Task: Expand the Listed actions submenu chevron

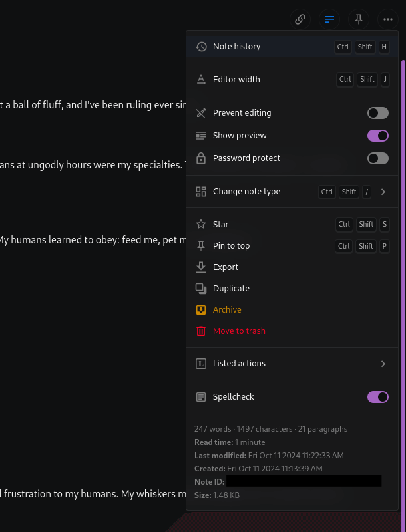Action: (383, 364)
